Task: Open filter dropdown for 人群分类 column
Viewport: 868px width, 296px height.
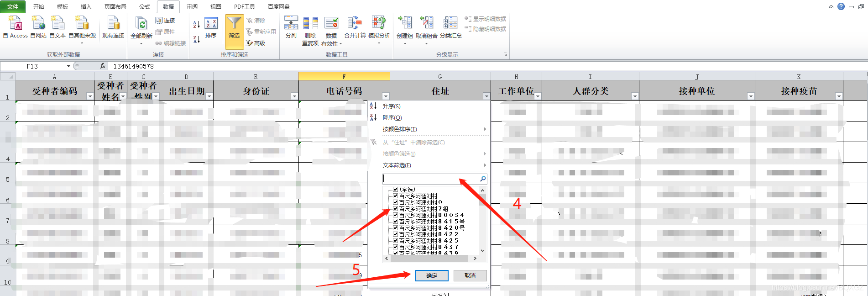Action: coord(635,96)
